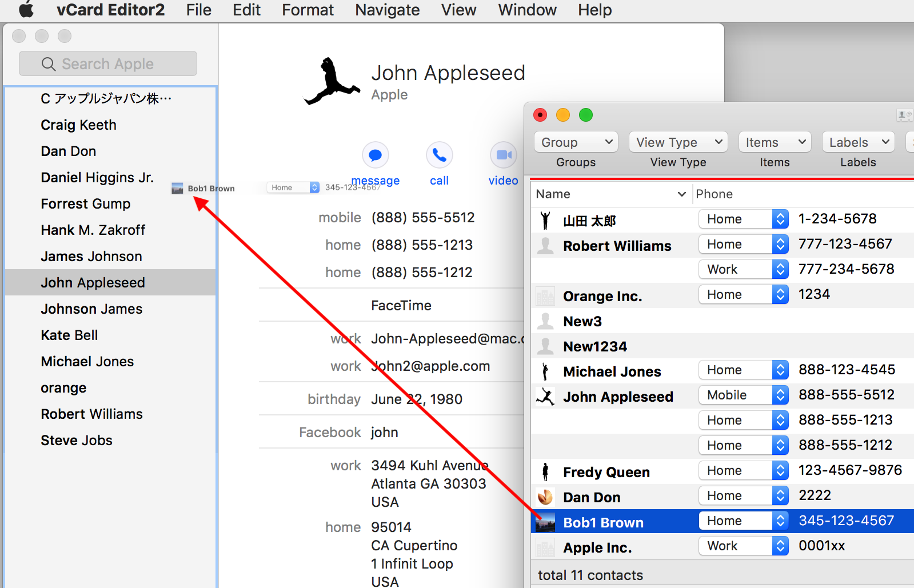Open the Items dropdown
This screenshot has height=588, width=914.
(775, 142)
